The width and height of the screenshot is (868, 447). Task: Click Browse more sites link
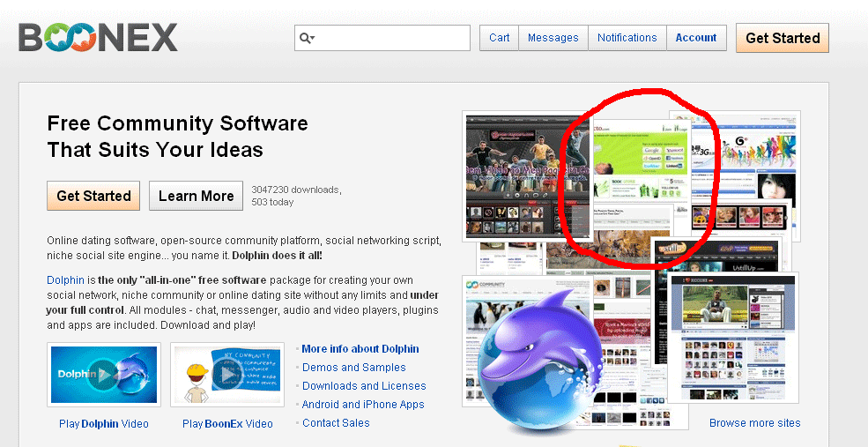(x=754, y=423)
